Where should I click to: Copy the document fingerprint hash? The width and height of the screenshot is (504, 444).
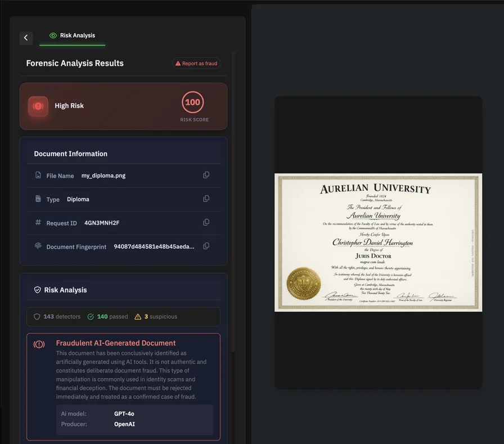pyautogui.click(x=206, y=246)
